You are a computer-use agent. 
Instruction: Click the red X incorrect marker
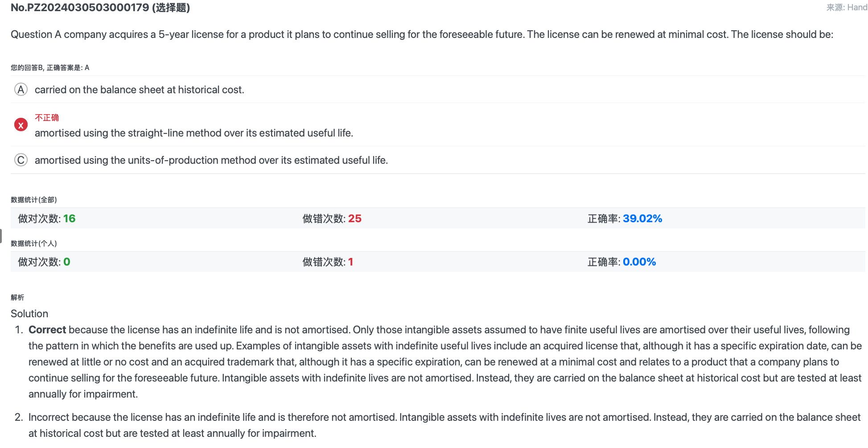[x=21, y=125]
